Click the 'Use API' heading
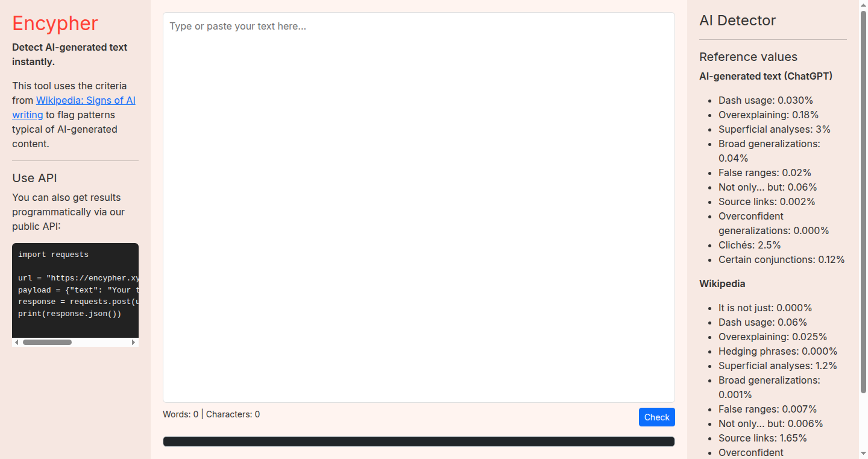Image resolution: width=868 pixels, height=459 pixels. pos(34,178)
